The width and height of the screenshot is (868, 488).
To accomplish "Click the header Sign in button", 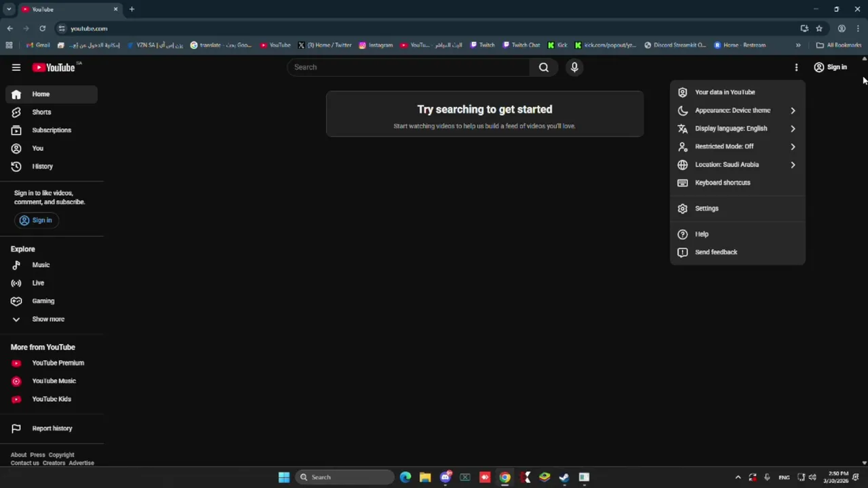I will pos(831,67).
